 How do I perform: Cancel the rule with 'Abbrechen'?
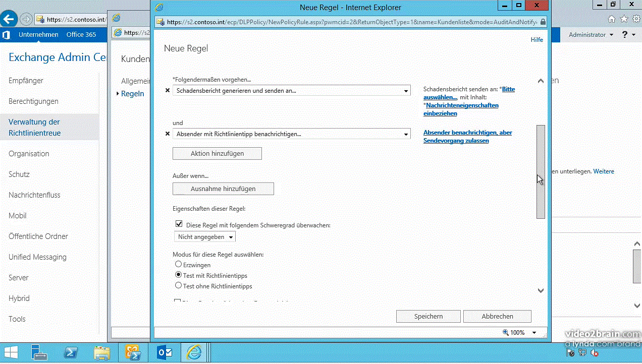pyautogui.click(x=497, y=317)
